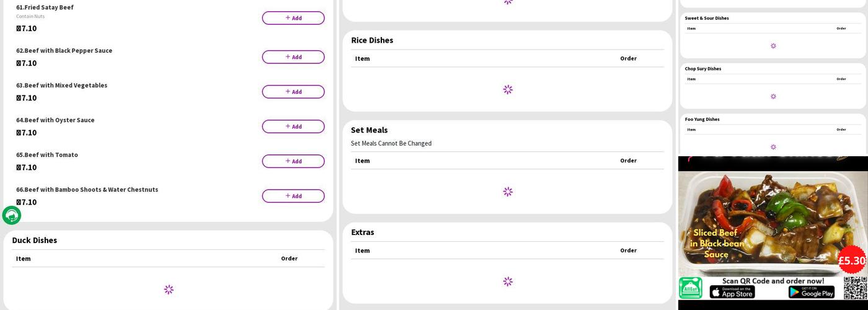
Task: Add Beef with Tomato to order
Action: (293, 161)
